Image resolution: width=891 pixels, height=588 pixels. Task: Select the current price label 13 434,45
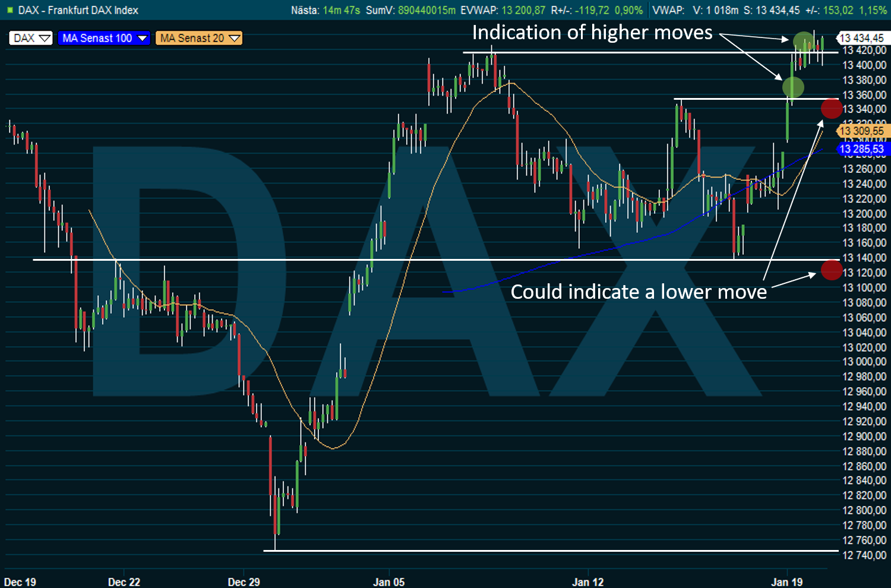(x=861, y=38)
